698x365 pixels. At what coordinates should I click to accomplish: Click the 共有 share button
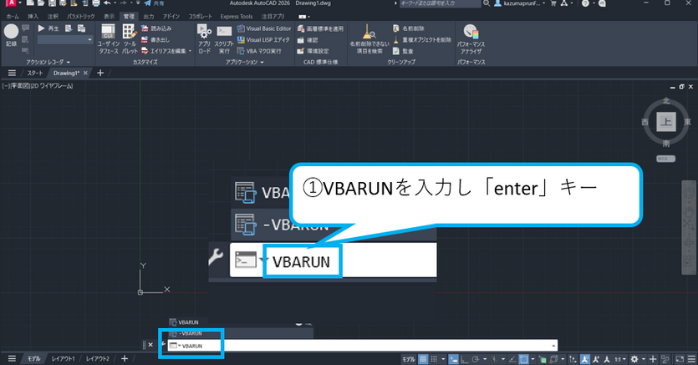154,3
